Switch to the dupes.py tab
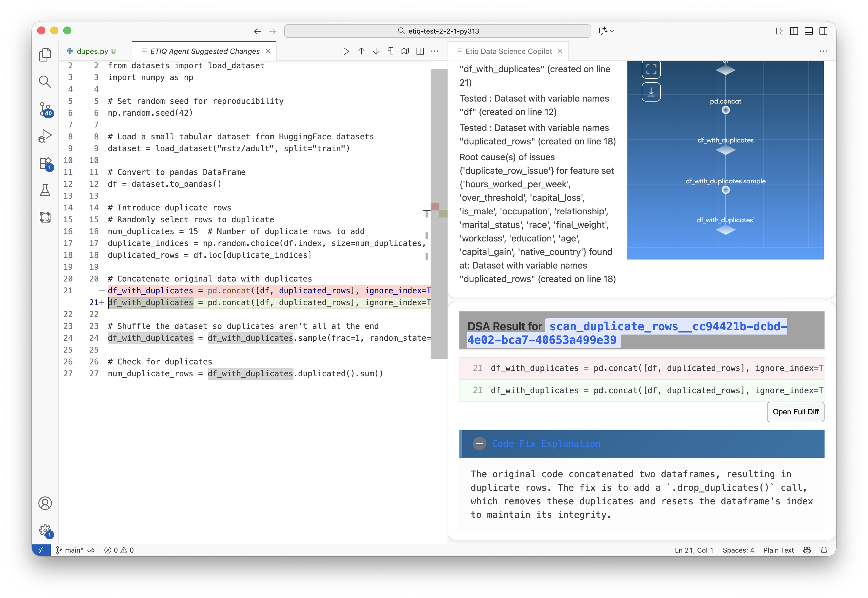 [x=92, y=51]
